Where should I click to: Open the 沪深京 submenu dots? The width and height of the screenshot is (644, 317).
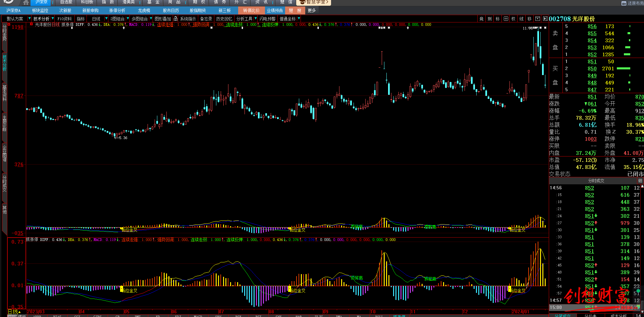tap(53, 2)
